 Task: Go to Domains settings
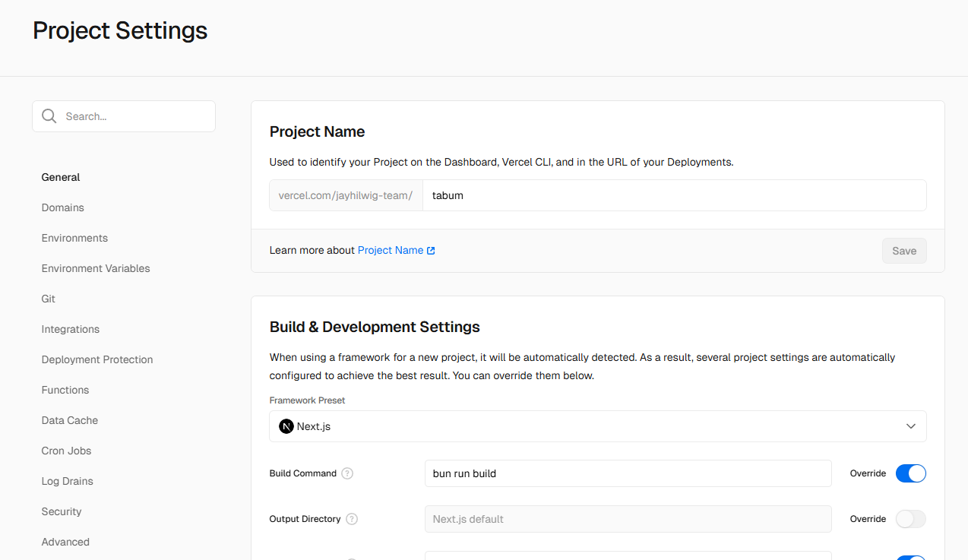tap(63, 207)
